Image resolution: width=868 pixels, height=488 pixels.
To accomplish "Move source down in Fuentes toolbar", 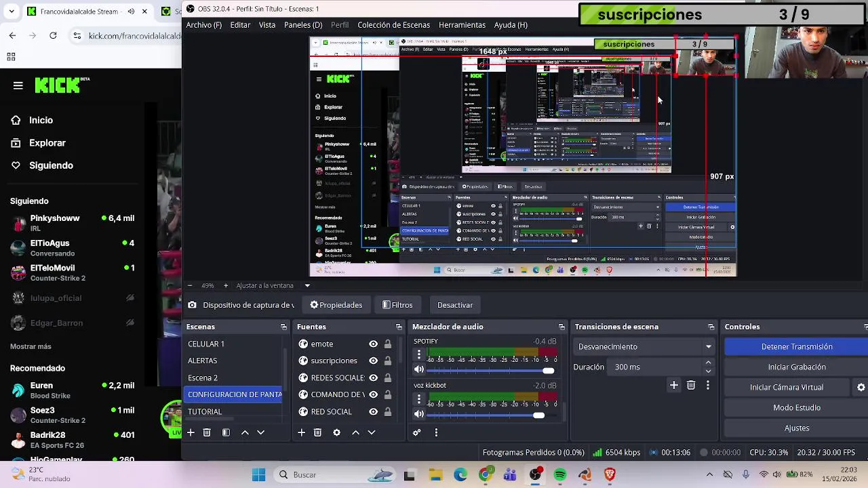I will click(371, 432).
